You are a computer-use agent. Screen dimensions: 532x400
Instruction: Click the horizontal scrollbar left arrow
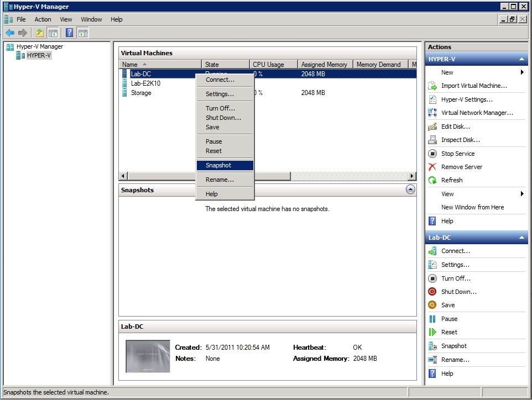123,176
